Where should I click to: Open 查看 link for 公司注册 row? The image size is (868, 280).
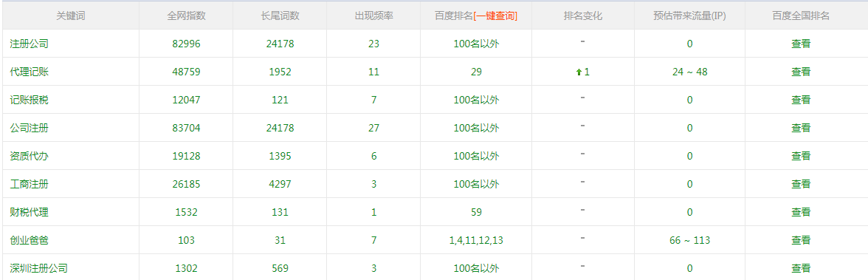click(x=800, y=128)
